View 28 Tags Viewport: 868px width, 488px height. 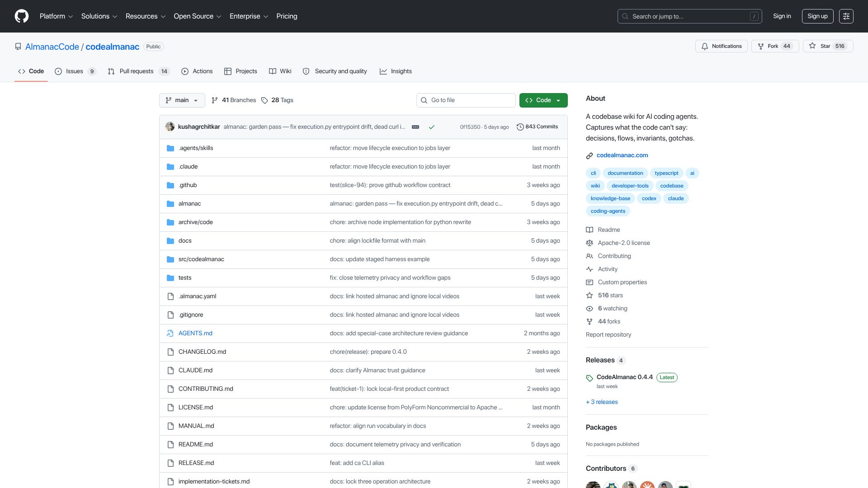(x=277, y=100)
